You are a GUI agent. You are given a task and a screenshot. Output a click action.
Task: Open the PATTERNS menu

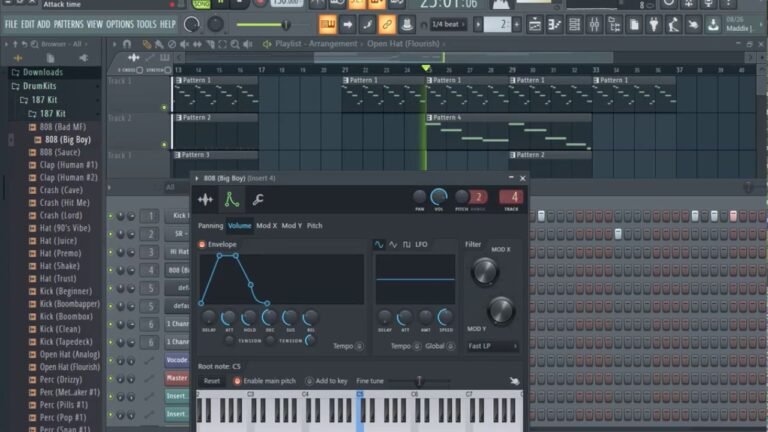(x=68, y=24)
